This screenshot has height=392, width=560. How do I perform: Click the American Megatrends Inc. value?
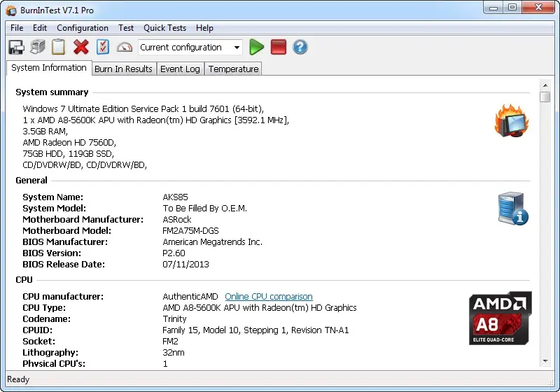coord(213,242)
